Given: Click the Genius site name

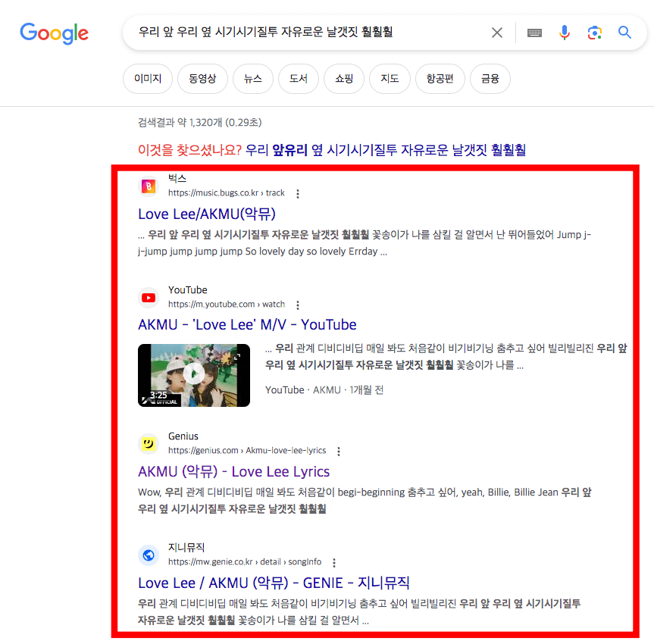Looking at the screenshot, I should click(183, 436).
